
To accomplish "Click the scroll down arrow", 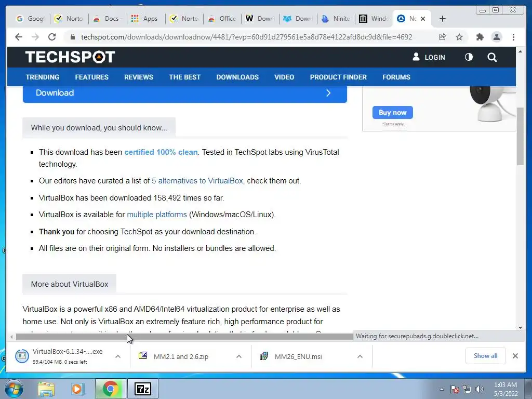I will (x=521, y=328).
